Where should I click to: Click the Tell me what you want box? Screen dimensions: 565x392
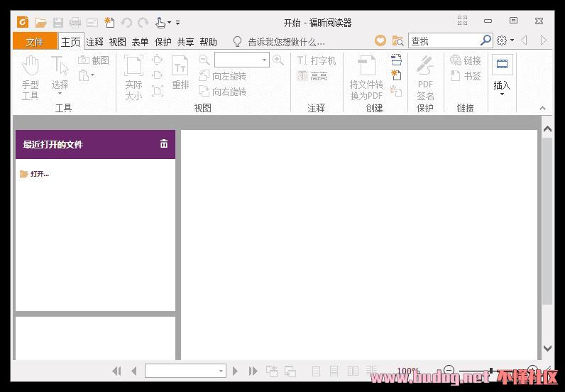286,42
